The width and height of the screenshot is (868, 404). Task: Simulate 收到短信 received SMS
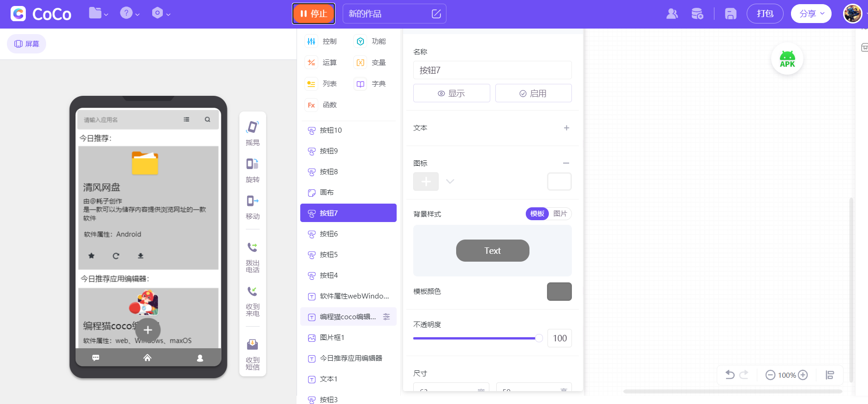click(253, 354)
